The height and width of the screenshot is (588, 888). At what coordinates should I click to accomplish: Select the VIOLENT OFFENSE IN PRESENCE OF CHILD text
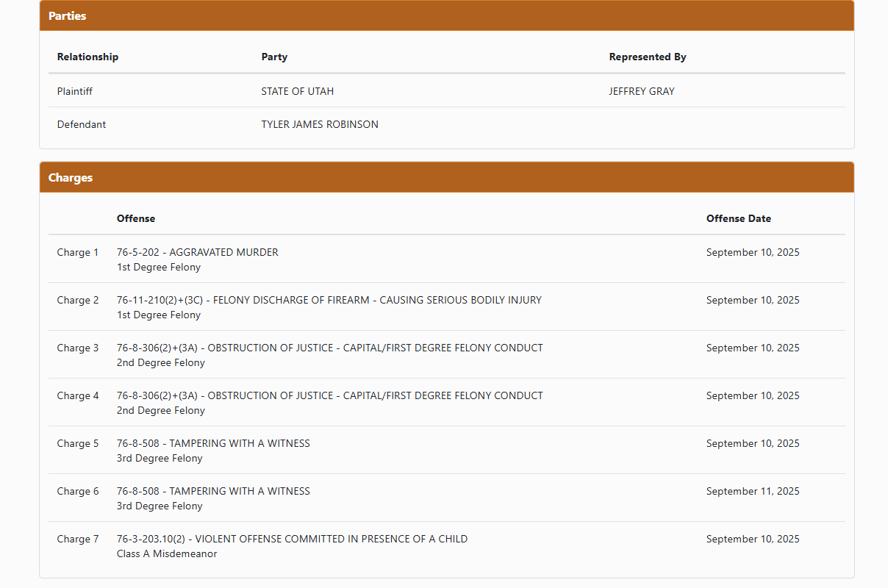click(x=292, y=539)
